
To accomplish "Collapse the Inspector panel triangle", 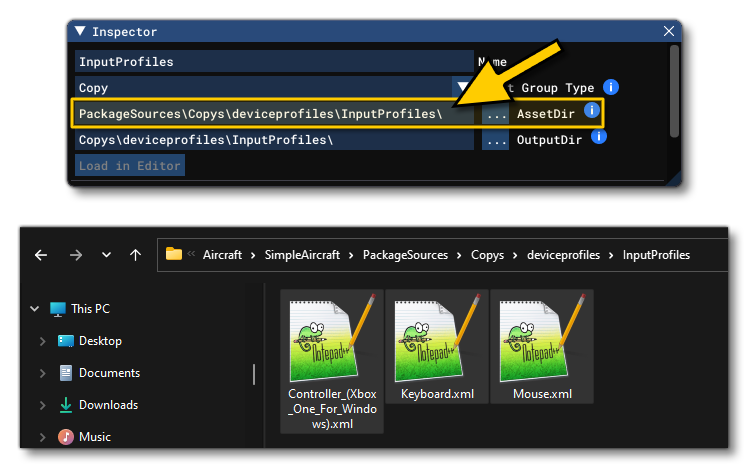I will (80, 31).
